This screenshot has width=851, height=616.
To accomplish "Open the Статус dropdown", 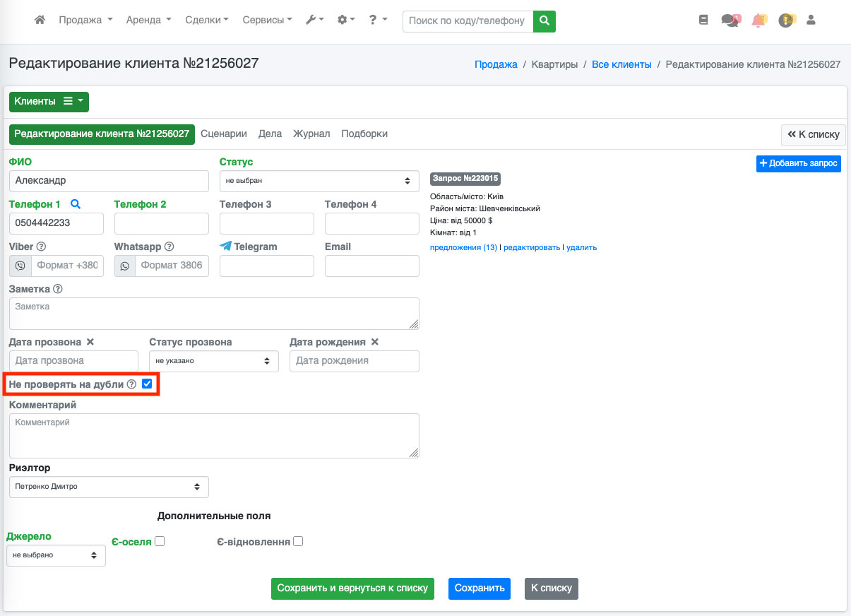I will point(319,181).
